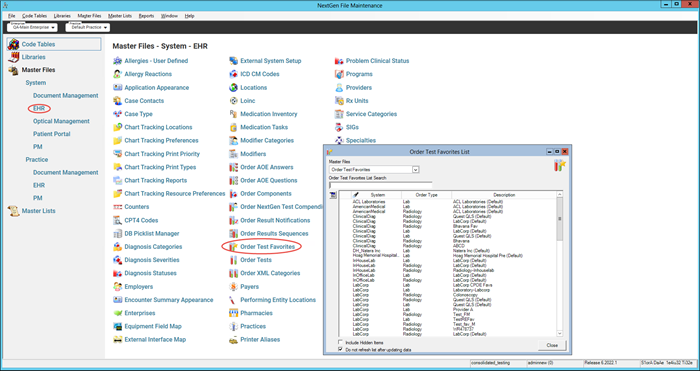The image size is (700, 371).
Task: Click the Allergy Reactions icon
Action: [x=117, y=74]
